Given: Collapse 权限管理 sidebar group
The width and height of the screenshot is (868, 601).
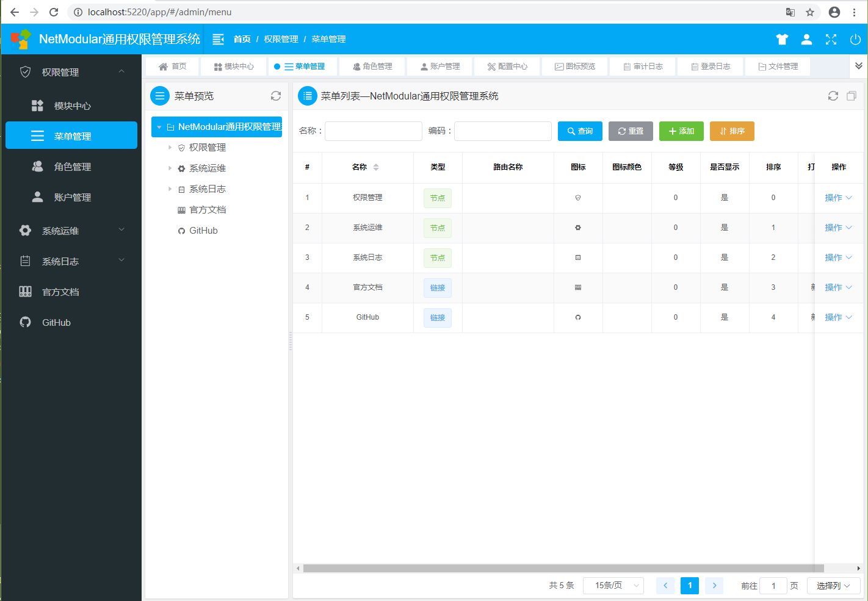Looking at the screenshot, I should tap(71, 72).
